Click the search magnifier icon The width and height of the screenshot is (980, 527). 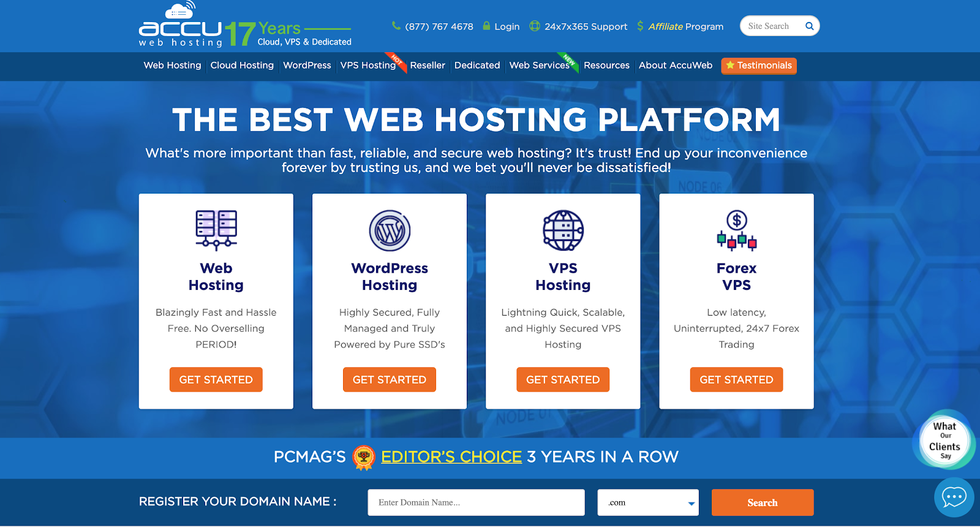pyautogui.click(x=809, y=26)
